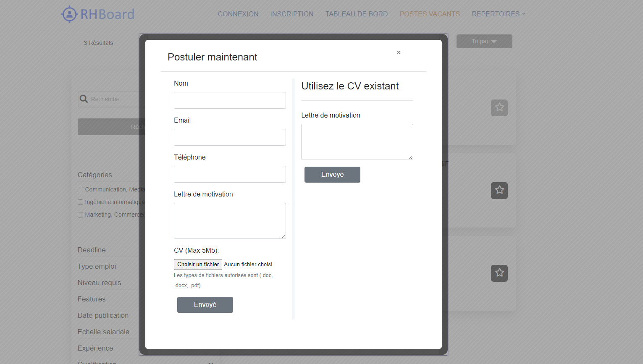
Task: Go to the CONNEXION page
Action: (238, 14)
